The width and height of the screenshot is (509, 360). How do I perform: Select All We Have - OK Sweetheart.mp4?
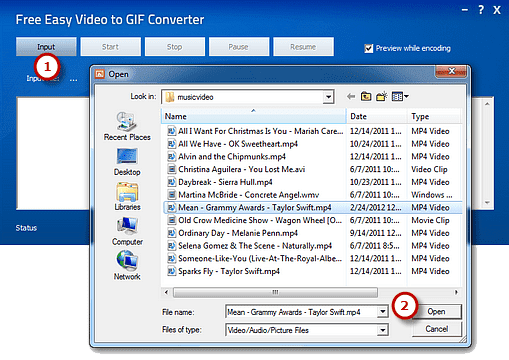coord(238,144)
